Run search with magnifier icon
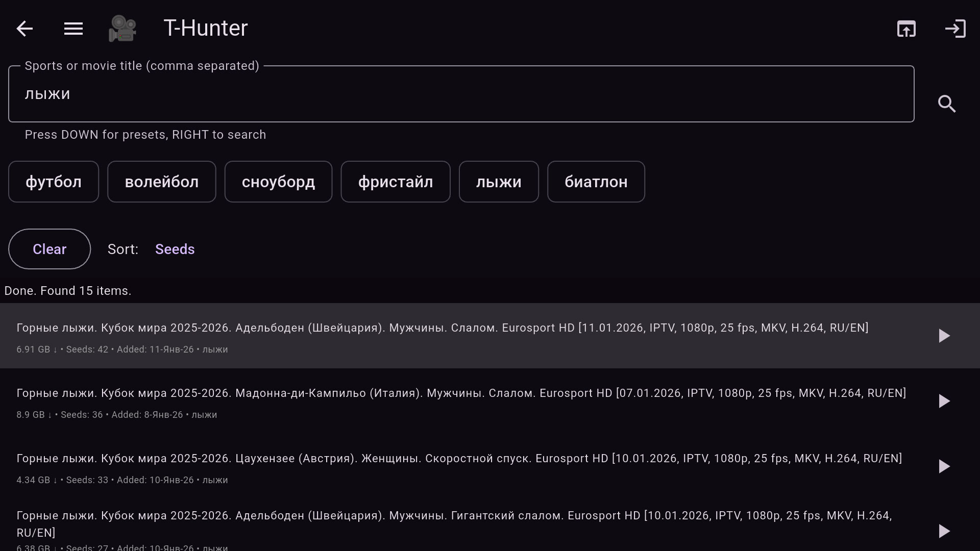 (x=947, y=104)
